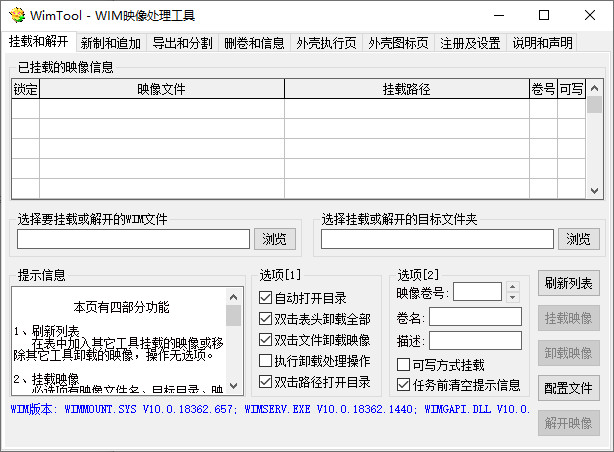Enable 执行卸载处理操作 checkbox
Viewport: 614px width, 452px height.
(315, 361)
